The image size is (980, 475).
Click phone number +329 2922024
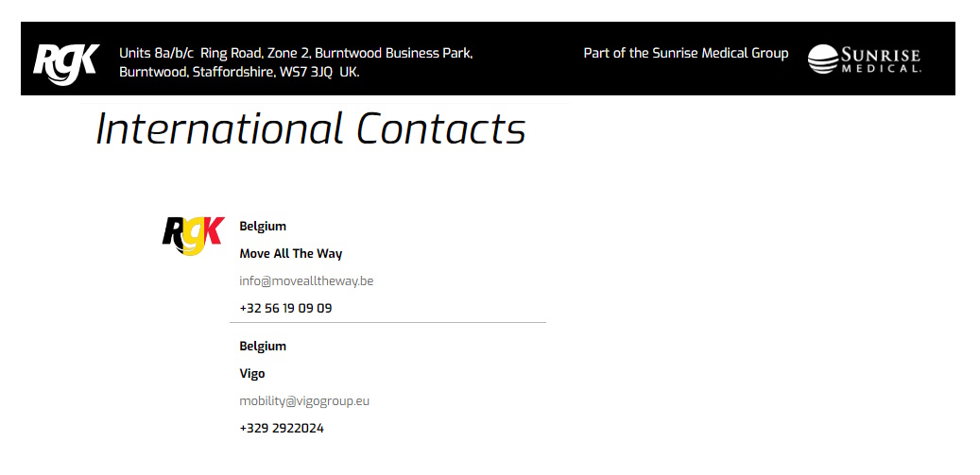coord(281,428)
